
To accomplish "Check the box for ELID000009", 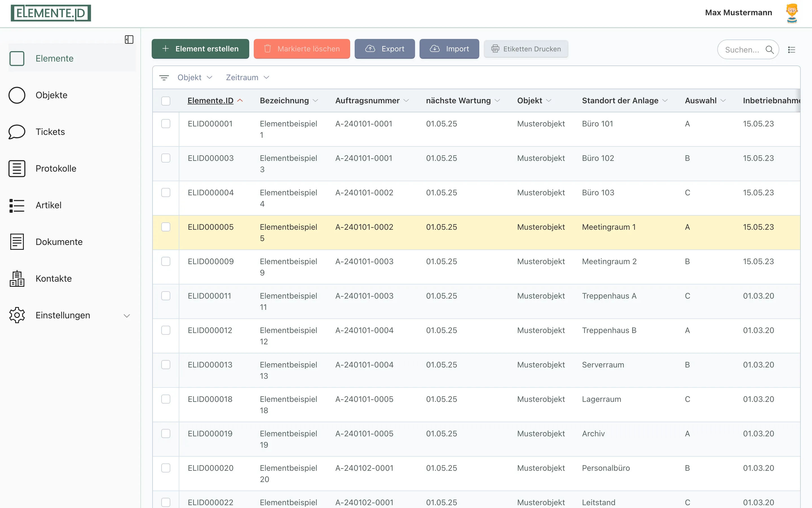I will tap(166, 261).
